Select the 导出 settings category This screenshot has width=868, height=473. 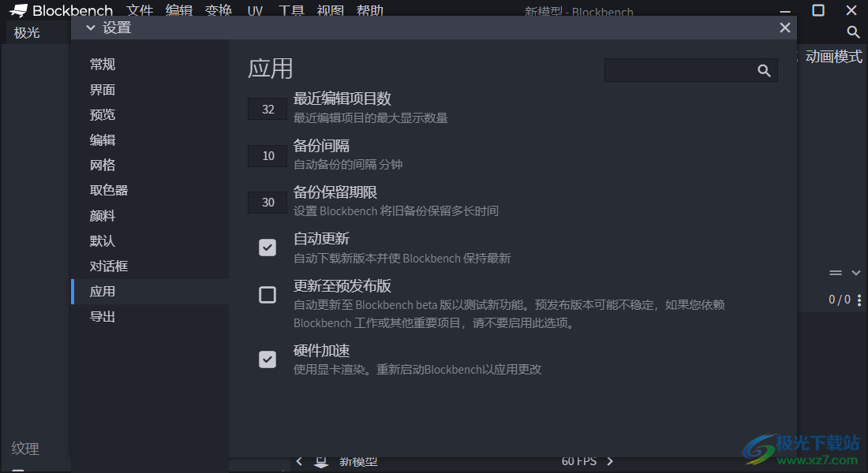coord(149,316)
